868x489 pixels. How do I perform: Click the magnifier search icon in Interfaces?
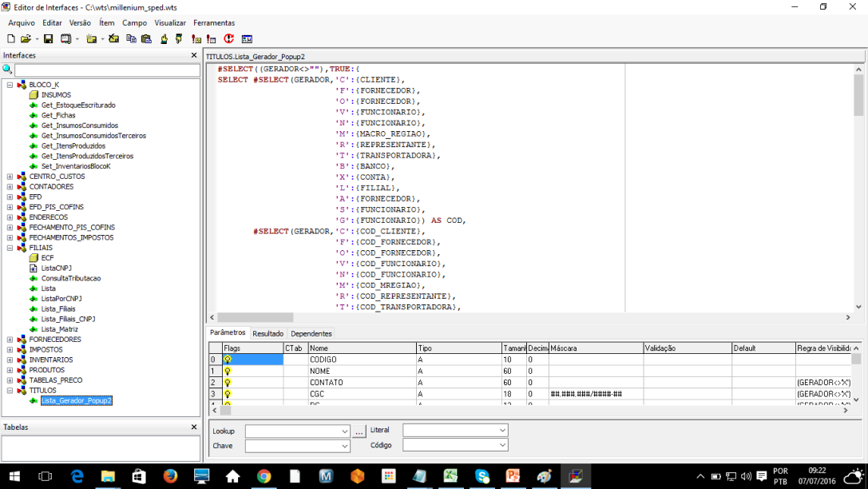8,70
